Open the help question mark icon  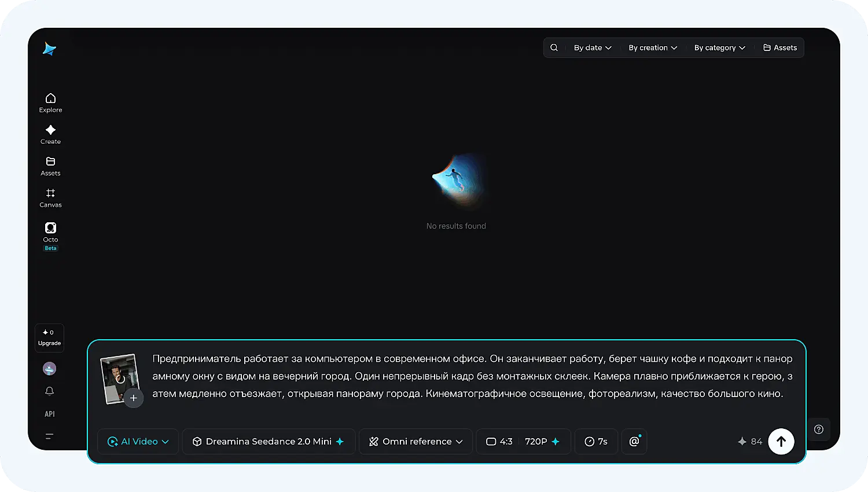tap(818, 429)
